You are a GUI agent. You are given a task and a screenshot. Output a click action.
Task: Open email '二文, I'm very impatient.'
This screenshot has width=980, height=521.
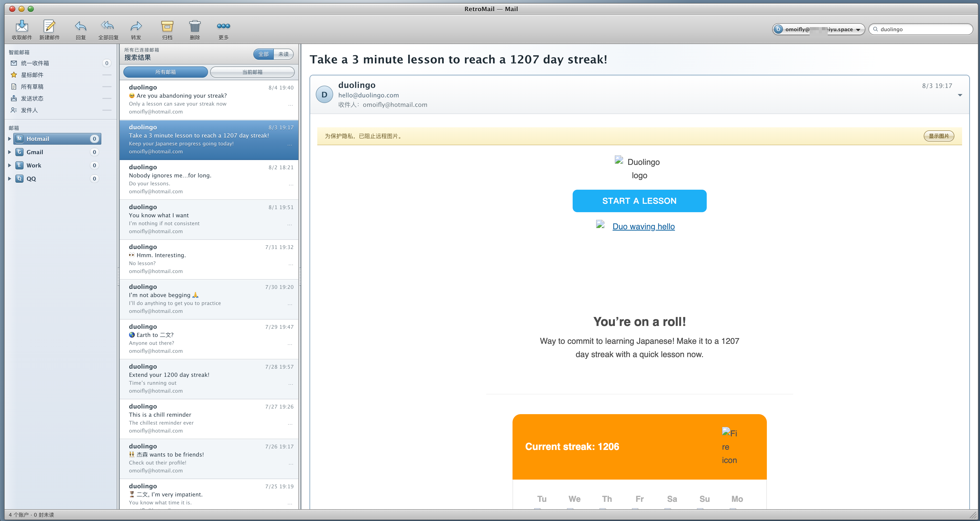[x=209, y=494]
